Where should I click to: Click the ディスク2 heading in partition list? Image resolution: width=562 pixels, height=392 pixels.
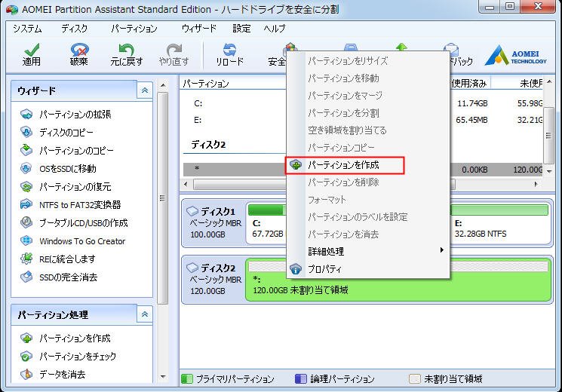point(208,145)
